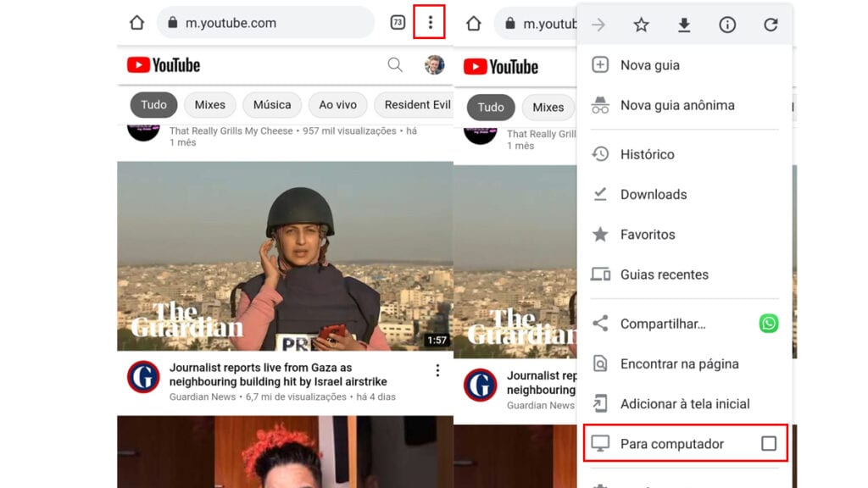The width and height of the screenshot is (868, 488).
Task: Click the download page icon
Action: point(684,25)
